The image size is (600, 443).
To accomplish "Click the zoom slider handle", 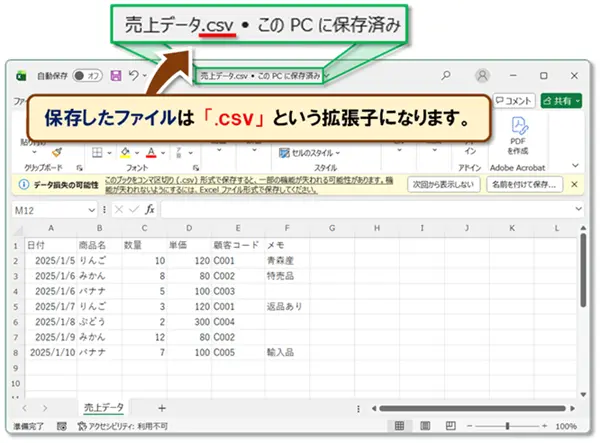I will pos(507,426).
